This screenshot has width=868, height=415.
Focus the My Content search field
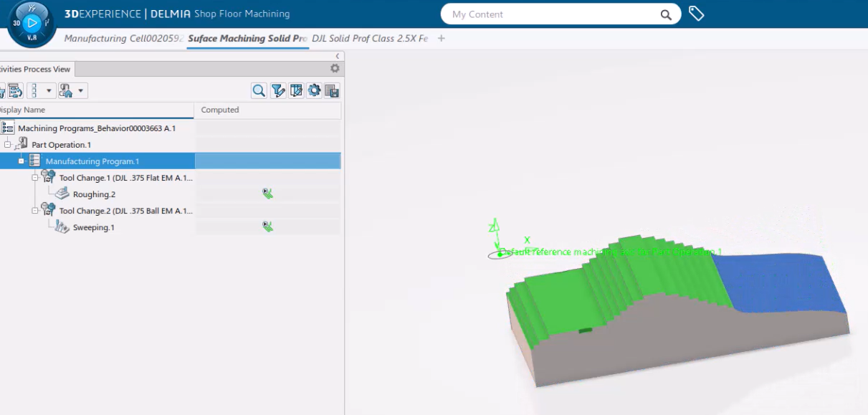561,14
